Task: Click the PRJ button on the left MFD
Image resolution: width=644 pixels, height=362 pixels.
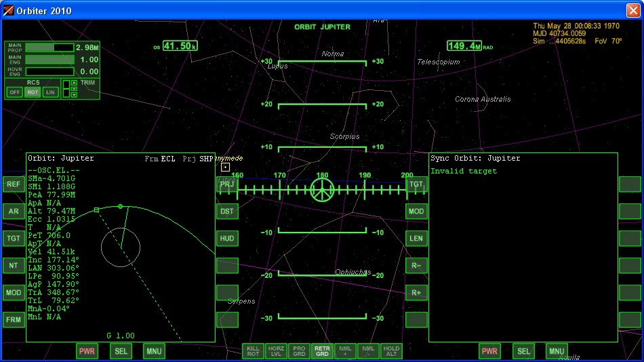Action: pyautogui.click(x=227, y=184)
